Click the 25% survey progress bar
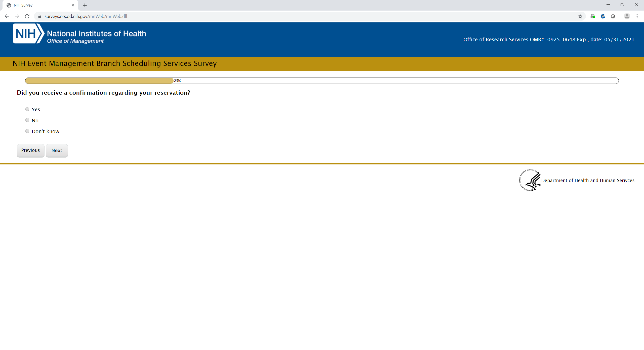The width and height of the screenshot is (644, 350). pyautogui.click(x=321, y=81)
